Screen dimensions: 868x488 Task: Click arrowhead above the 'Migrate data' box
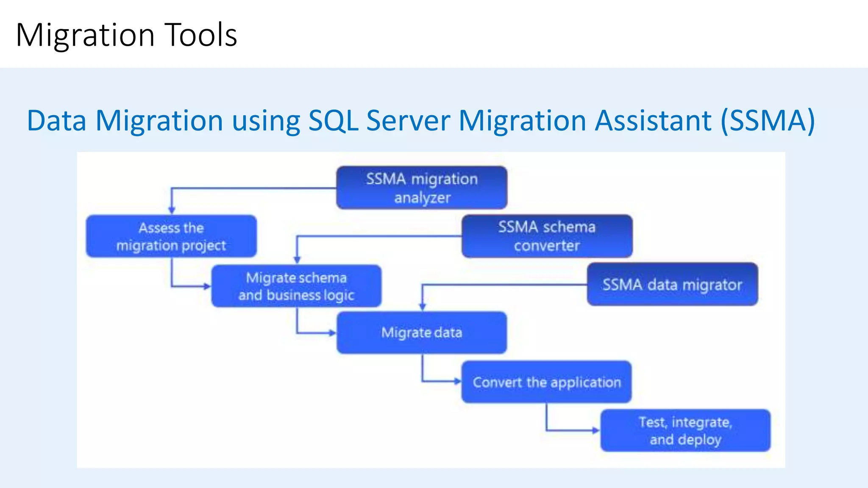coord(423,306)
